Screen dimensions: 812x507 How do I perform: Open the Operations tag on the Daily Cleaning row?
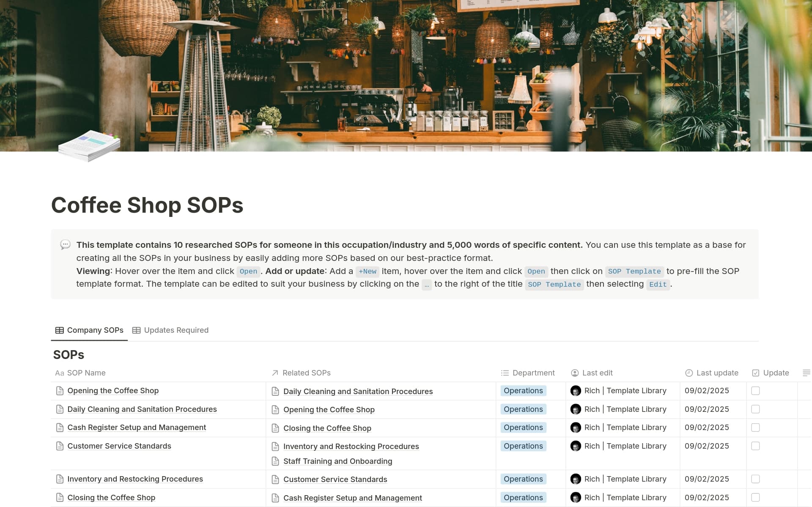523,409
